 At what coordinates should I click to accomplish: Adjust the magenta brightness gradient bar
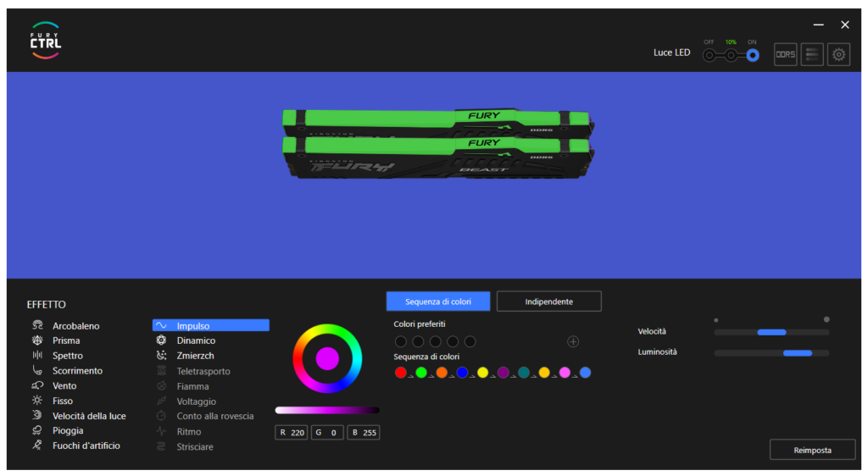[327, 410]
